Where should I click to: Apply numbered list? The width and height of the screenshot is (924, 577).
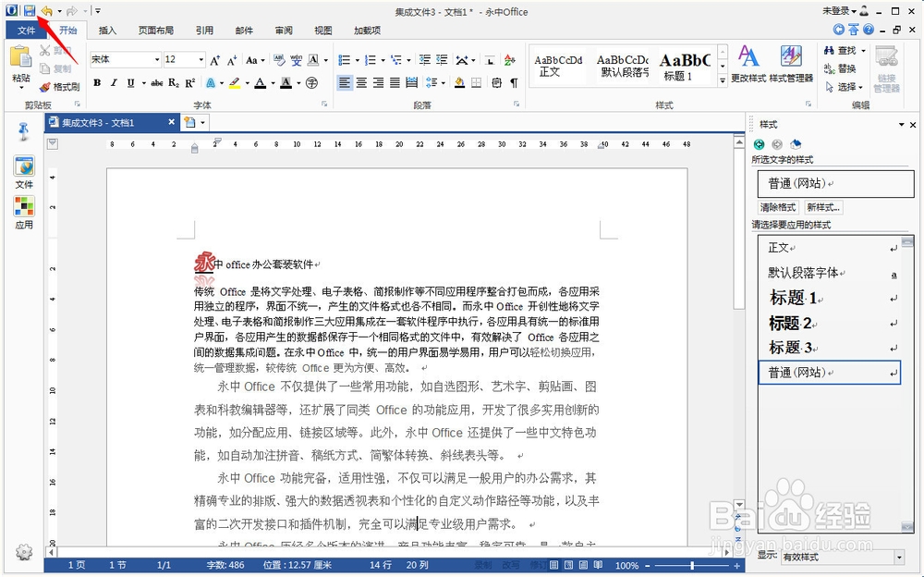click(371, 59)
